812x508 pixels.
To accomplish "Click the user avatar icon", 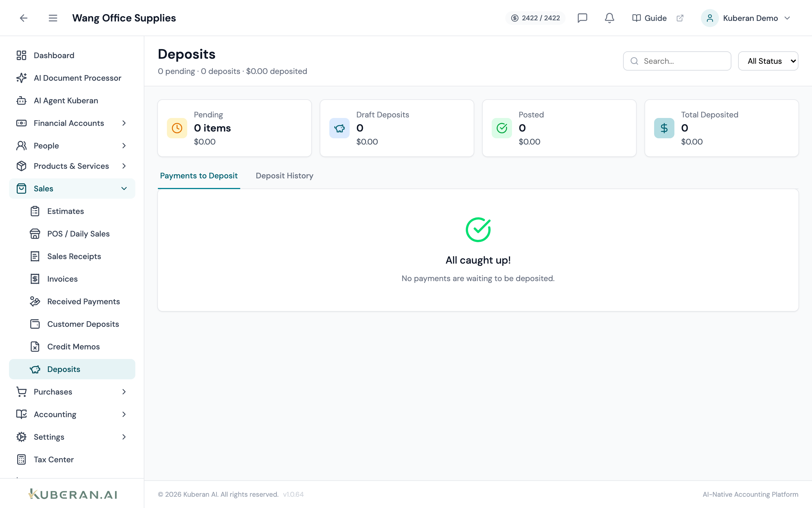I will [x=710, y=18].
